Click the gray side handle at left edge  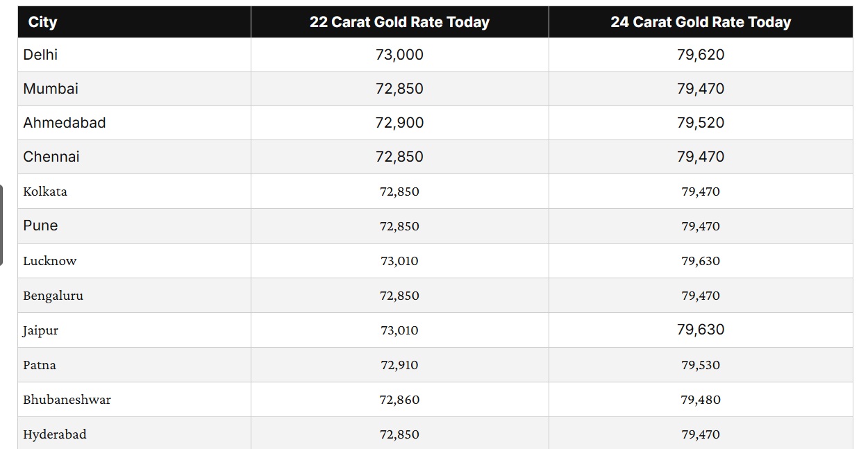pos(1,225)
